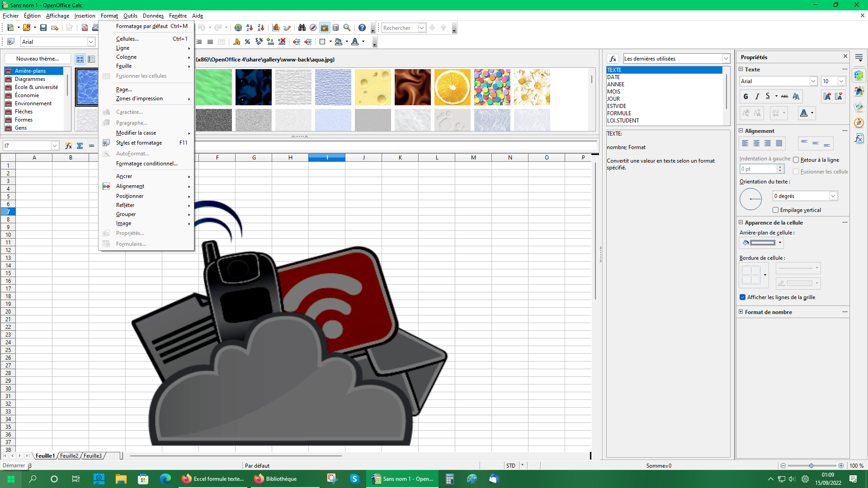Open the Function Wizard beside the cell box

[68, 145]
